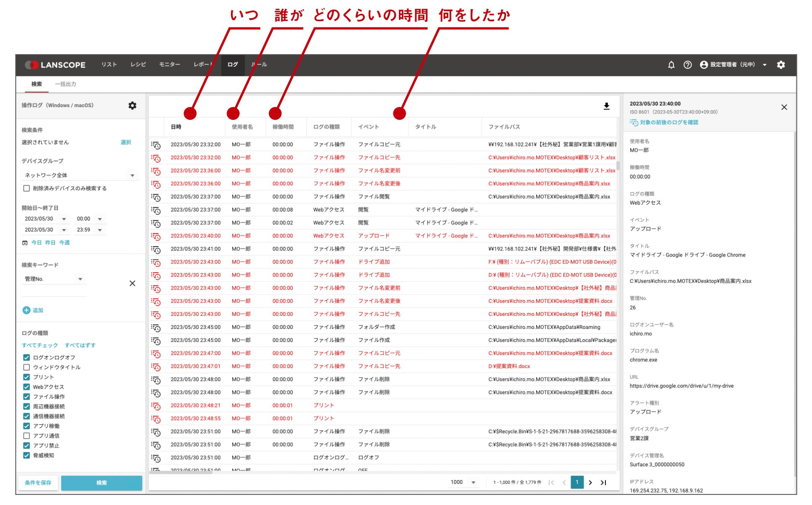Click operation log settings gear icon

coord(132,105)
